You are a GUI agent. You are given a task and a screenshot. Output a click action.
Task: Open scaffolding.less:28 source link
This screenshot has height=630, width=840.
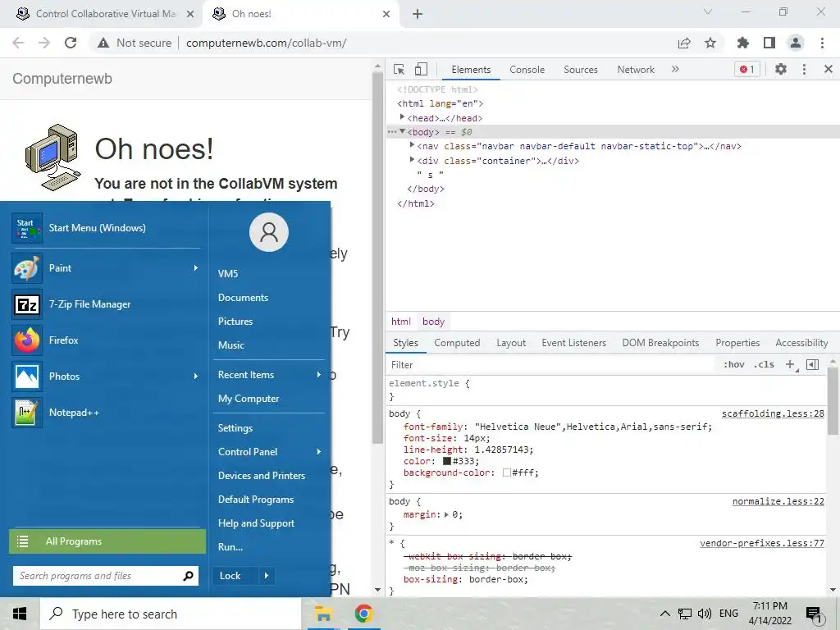[x=773, y=413]
